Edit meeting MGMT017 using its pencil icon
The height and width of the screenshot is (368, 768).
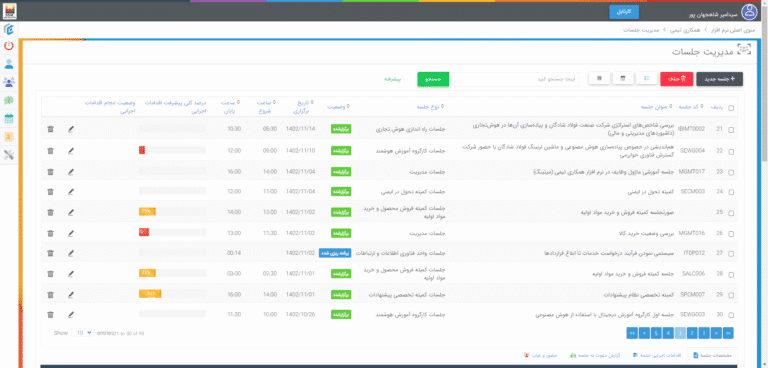[71, 172]
